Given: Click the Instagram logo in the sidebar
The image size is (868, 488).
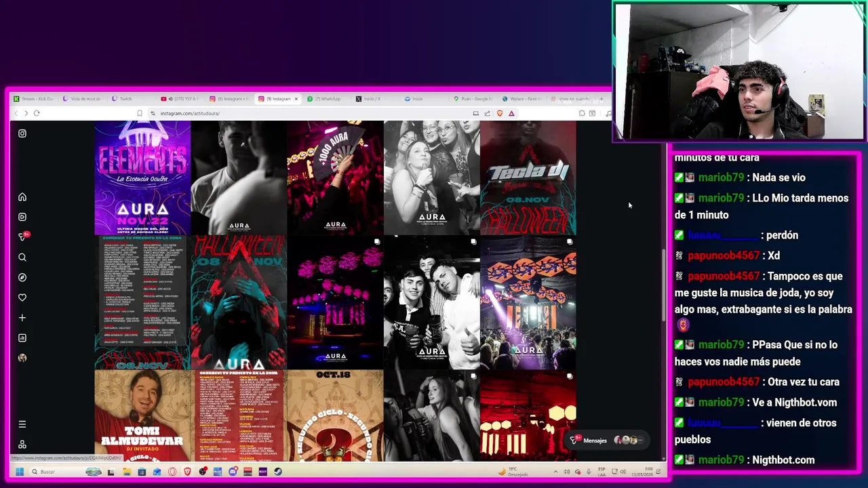Looking at the screenshot, I should point(22,134).
